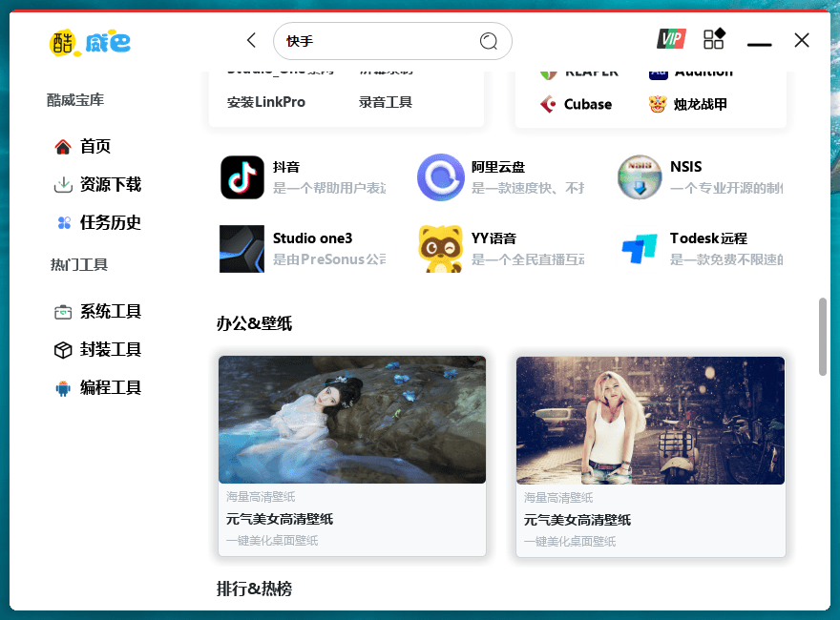The image size is (840, 620).
Task: Click the Studio one3 app icon
Action: pyautogui.click(x=242, y=249)
